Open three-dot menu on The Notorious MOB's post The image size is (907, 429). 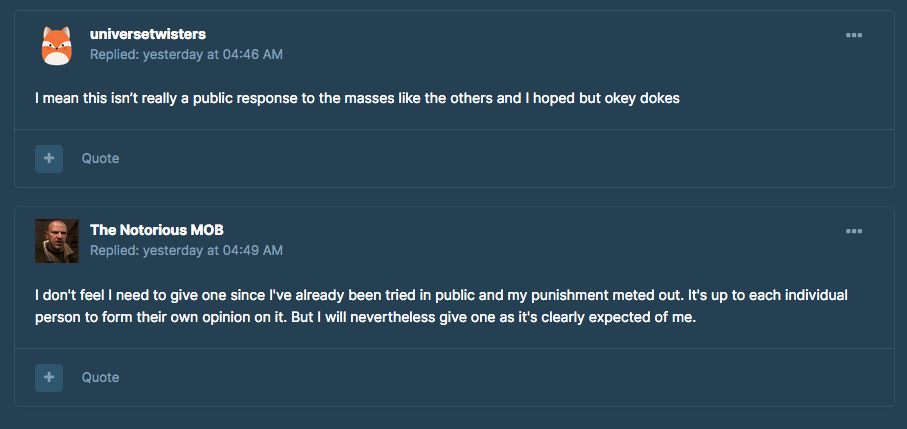pos(854,231)
